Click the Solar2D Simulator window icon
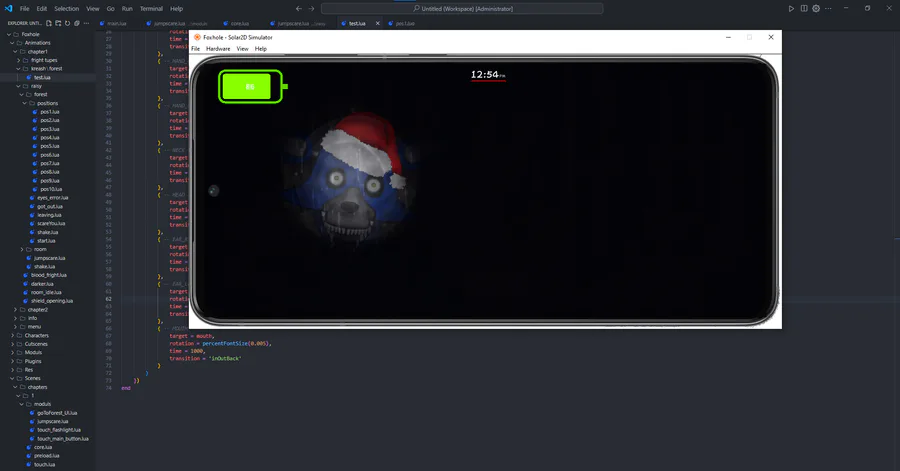This screenshot has height=471, width=900. (197, 37)
